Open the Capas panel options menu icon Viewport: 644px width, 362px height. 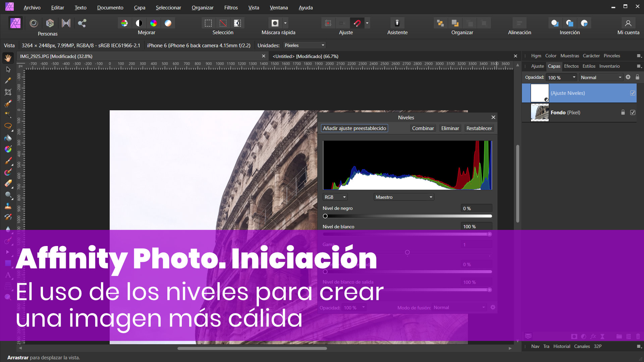click(639, 66)
